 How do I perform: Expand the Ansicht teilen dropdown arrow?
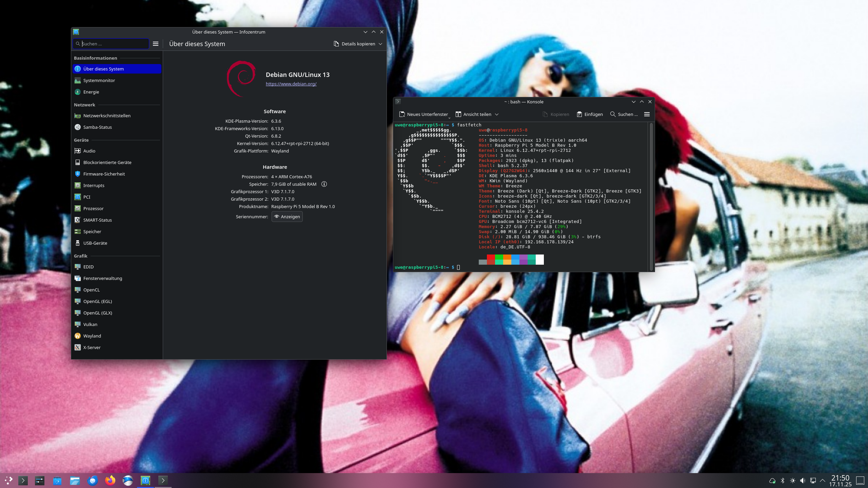pyautogui.click(x=497, y=114)
